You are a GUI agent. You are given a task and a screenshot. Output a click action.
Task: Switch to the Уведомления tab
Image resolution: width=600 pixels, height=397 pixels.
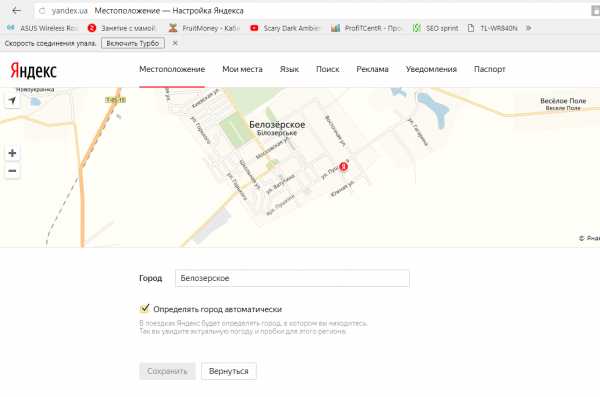431,69
